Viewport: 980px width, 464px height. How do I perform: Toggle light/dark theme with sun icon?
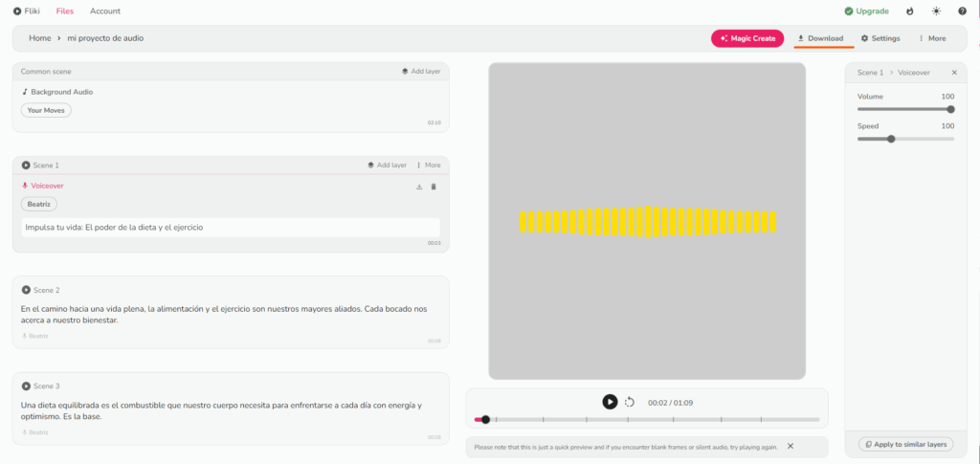936,11
